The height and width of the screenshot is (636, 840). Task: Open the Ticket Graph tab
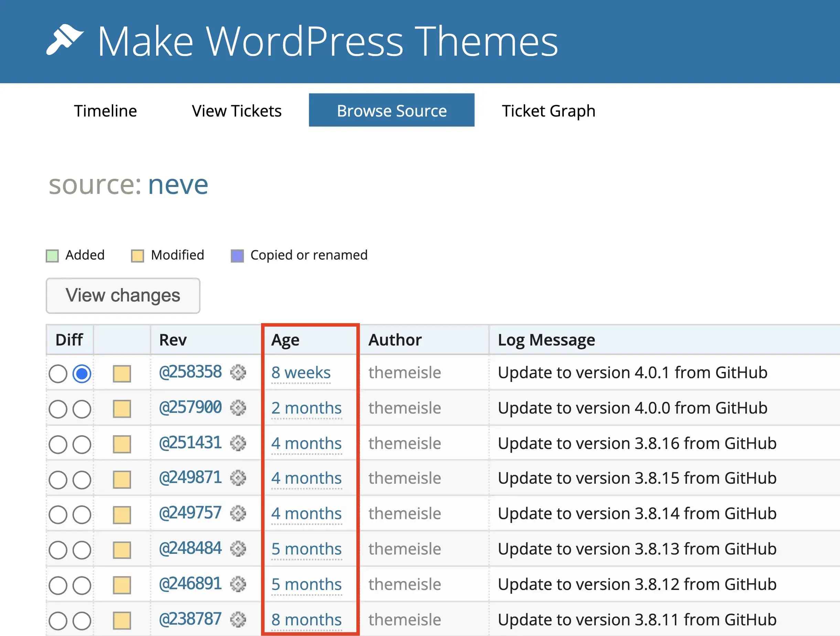[x=548, y=110]
